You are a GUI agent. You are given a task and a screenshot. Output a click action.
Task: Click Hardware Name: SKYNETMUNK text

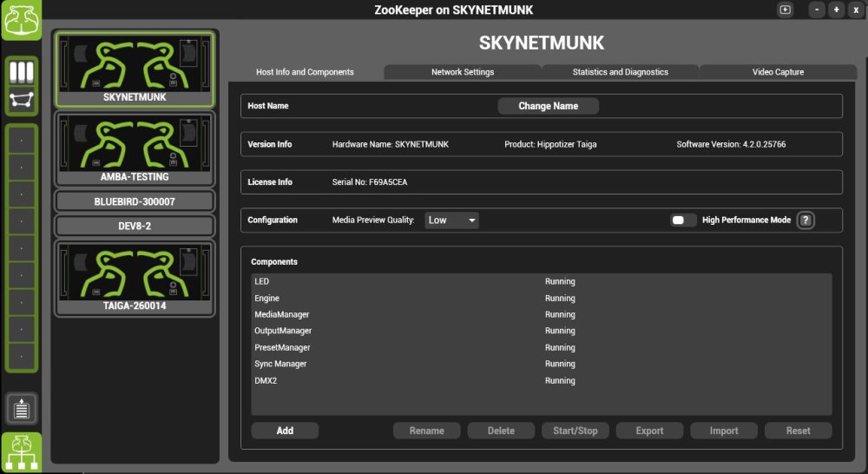391,144
